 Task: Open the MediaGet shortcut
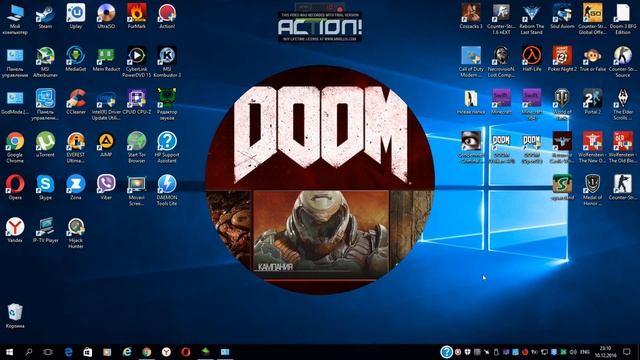click(76, 59)
